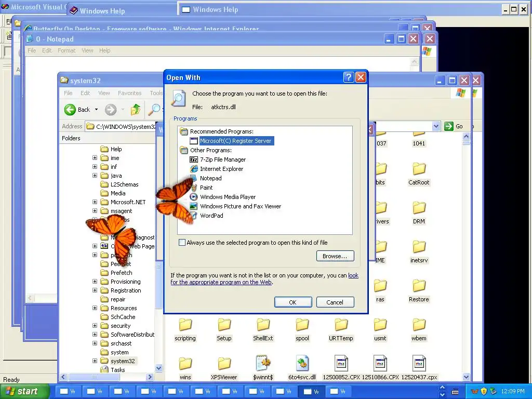Image resolution: width=532 pixels, height=399 pixels.
Task: Click the Browse... button
Action: click(x=335, y=256)
